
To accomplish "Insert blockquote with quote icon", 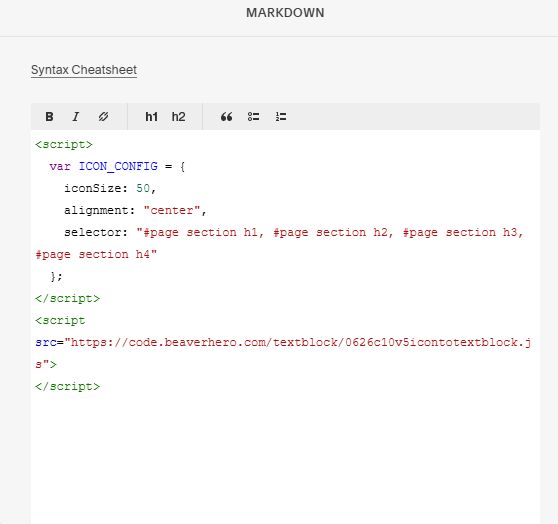I will pyautogui.click(x=226, y=117).
